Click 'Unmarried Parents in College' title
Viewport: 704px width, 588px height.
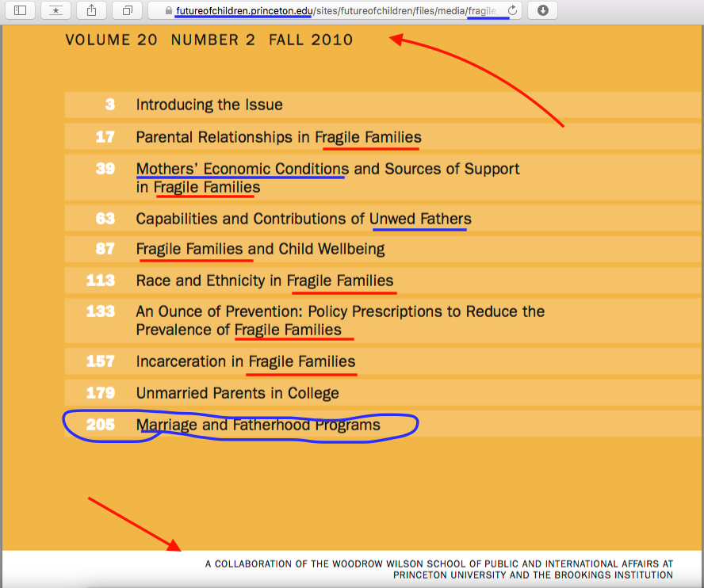(237, 393)
